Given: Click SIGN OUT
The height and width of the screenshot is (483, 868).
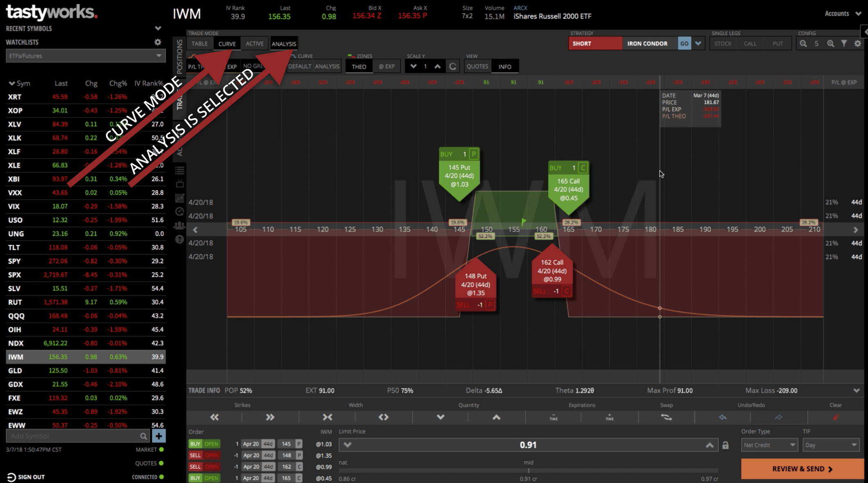Looking at the screenshot, I should tap(26, 477).
